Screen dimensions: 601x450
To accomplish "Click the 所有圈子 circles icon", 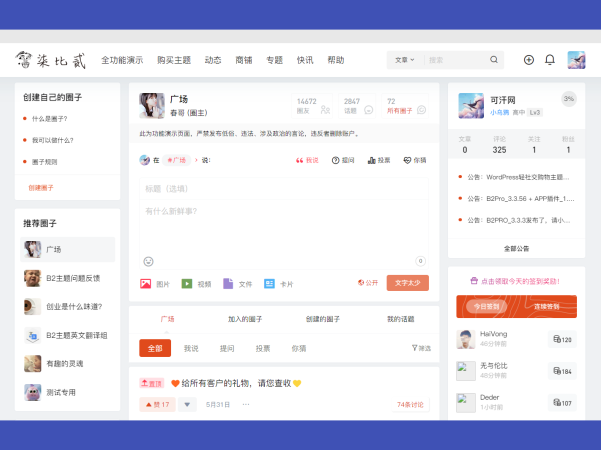I will 421,110.
